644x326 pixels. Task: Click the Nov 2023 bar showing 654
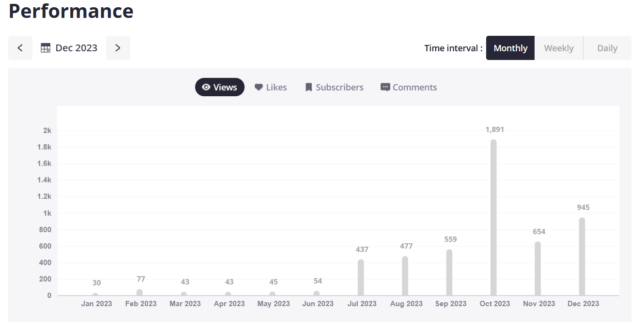(x=537, y=268)
